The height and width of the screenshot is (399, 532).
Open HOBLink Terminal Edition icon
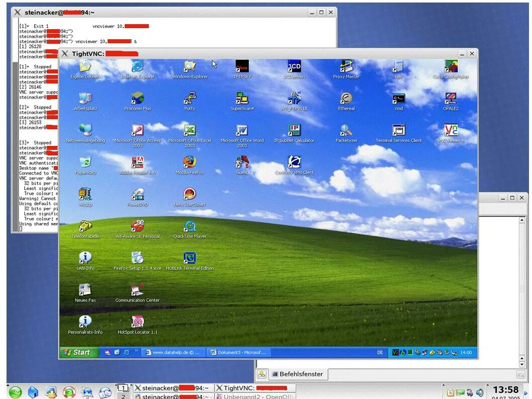(190, 258)
